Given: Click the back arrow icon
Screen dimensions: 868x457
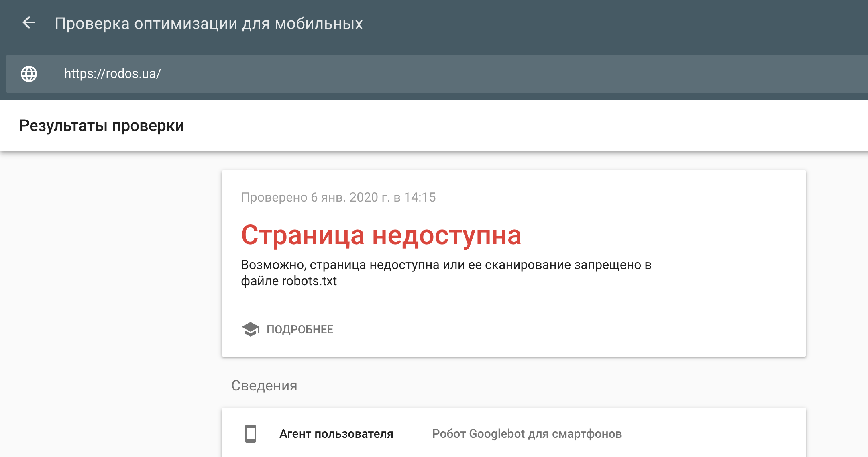Looking at the screenshot, I should coord(29,23).
